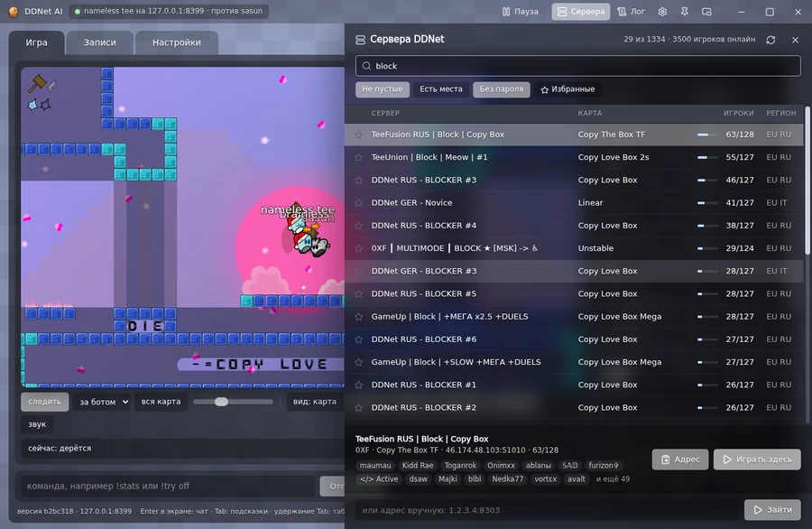
Task: Sort servers by ИГРОКИ column
Action: (x=738, y=113)
